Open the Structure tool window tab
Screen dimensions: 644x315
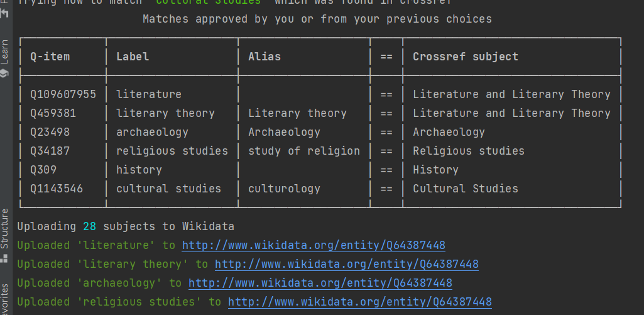click(x=4, y=228)
